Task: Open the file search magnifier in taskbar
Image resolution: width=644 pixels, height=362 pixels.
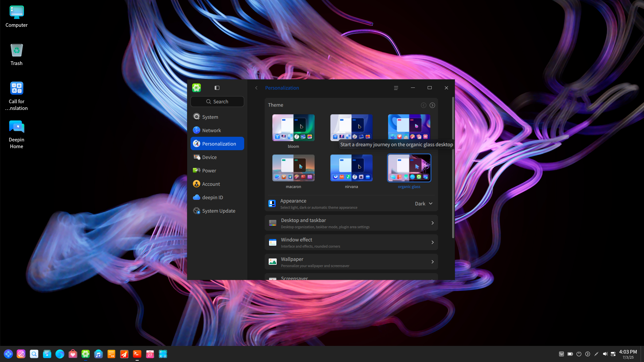Action: click(34, 354)
